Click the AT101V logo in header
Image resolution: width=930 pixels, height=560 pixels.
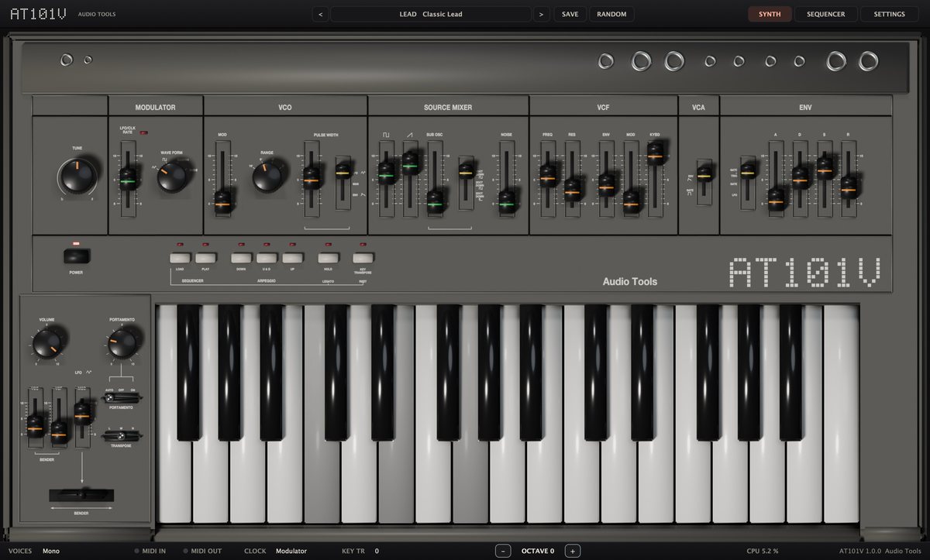[x=38, y=14]
